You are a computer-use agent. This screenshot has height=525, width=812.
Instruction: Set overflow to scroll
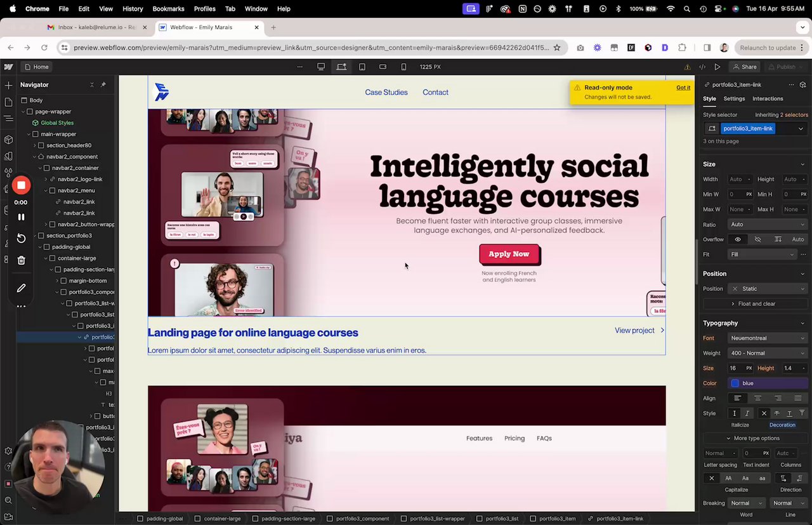[778, 239]
